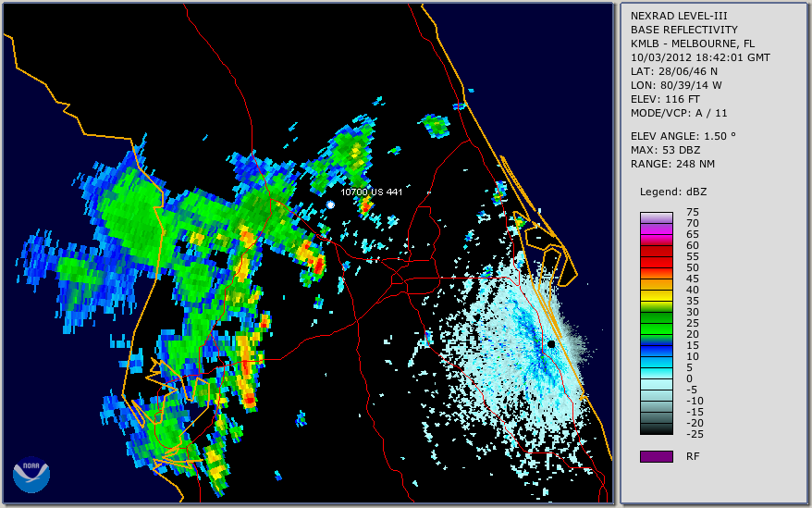Click the "ELEV ANGLE: 1.50" text
The image size is (812, 508).
point(683,136)
